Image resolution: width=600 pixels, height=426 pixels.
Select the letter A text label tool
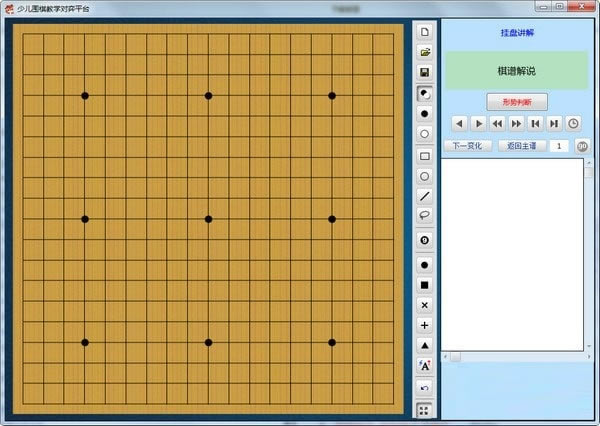click(x=424, y=366)
